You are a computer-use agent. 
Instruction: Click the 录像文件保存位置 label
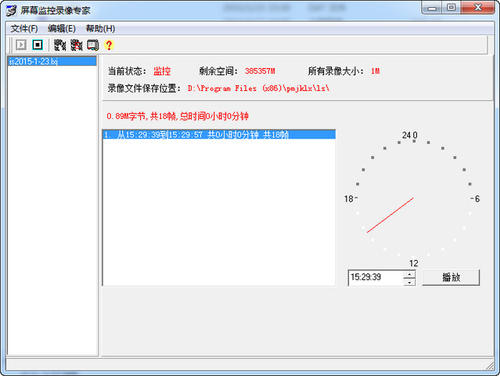click(x=144, y=88)
